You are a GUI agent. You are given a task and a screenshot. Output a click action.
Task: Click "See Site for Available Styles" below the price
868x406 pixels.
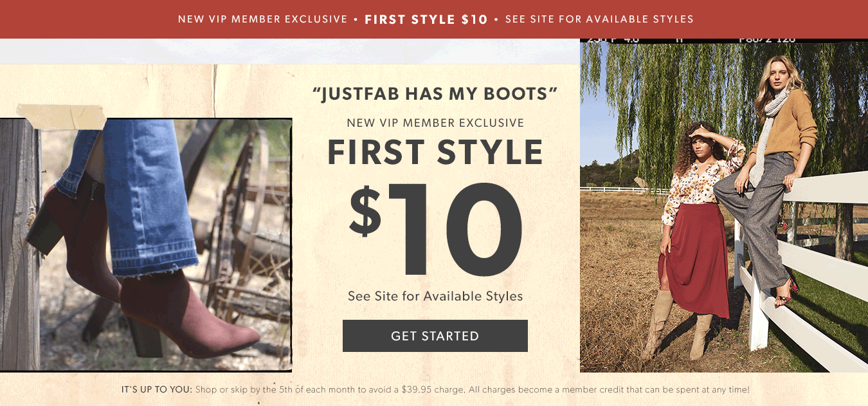(435, 297)
